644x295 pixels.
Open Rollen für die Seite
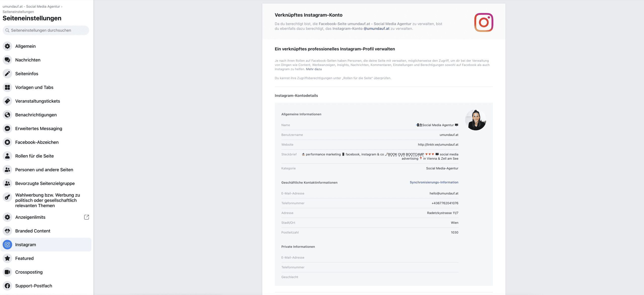pos(46,156)
